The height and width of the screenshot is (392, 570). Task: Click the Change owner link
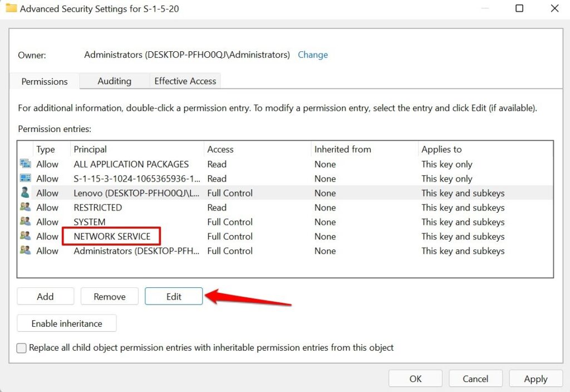pos(313,55)
